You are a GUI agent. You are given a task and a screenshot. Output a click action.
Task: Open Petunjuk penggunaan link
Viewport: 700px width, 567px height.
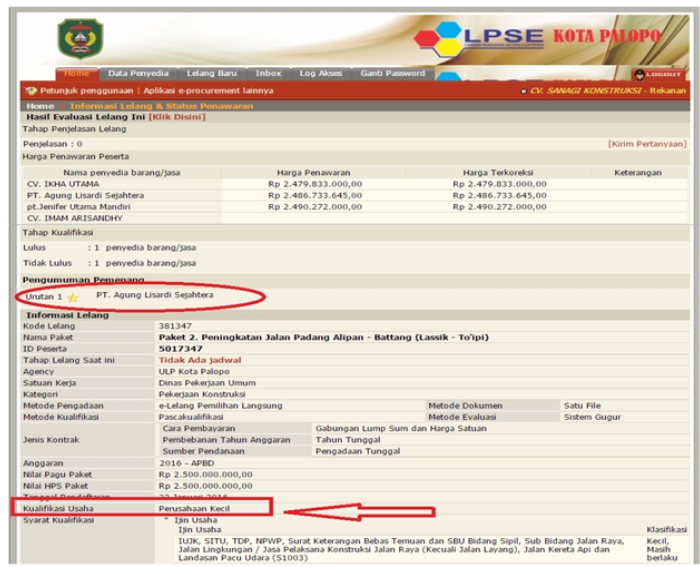pyautogui.click(x=87, y=91)
